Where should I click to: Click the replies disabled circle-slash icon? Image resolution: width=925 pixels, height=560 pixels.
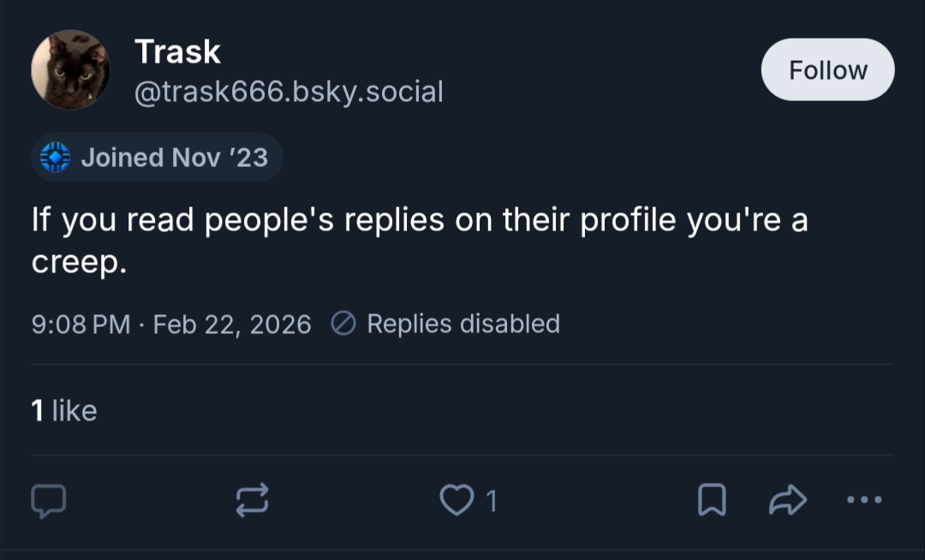[343, 324]
